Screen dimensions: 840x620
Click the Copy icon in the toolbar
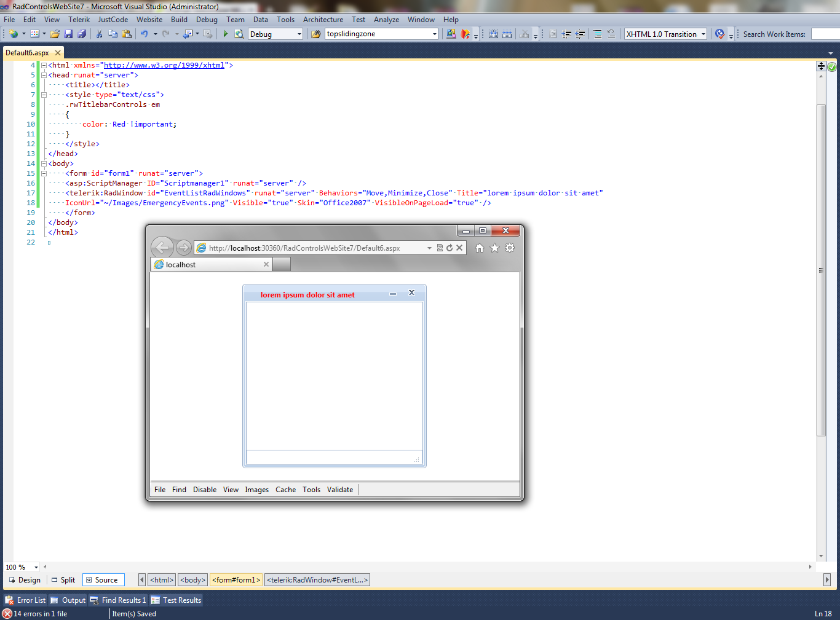tap(113, 34)
